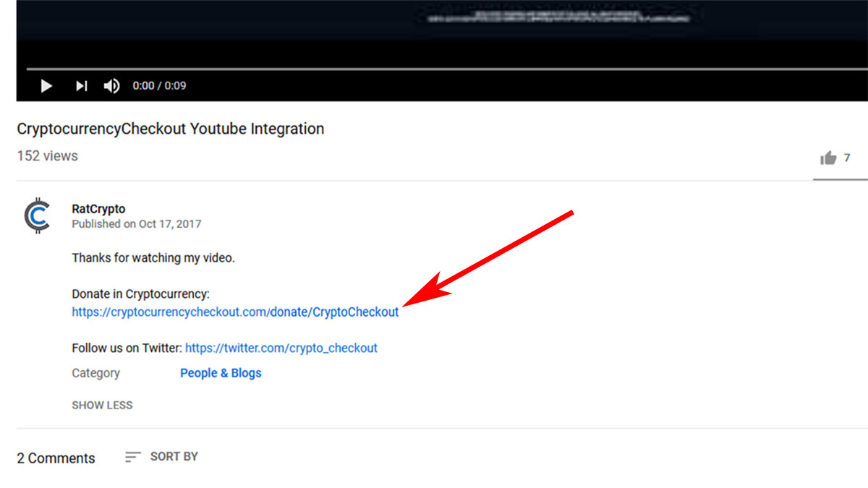
Task: Click the 152 views count
Action: pos(47,156)
